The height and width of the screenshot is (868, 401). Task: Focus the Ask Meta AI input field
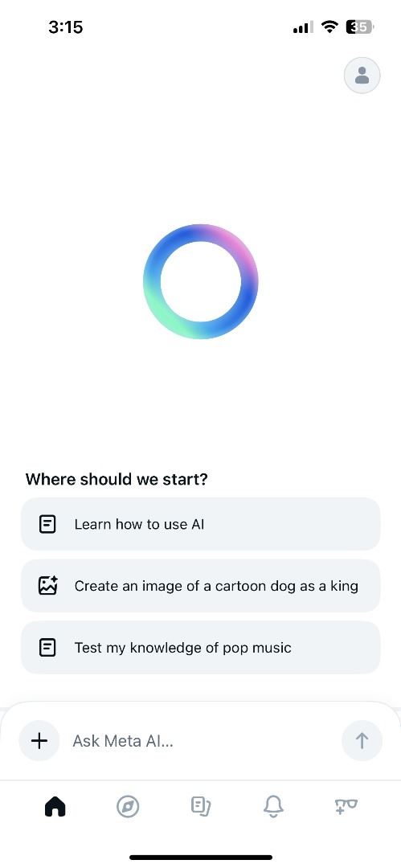point(201,741)
